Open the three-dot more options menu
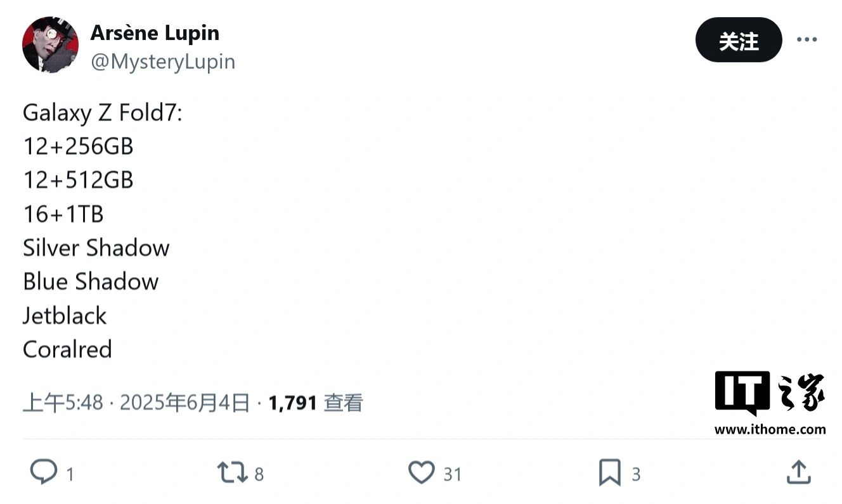The image size is (842, 504). click(x=806, y=40)
